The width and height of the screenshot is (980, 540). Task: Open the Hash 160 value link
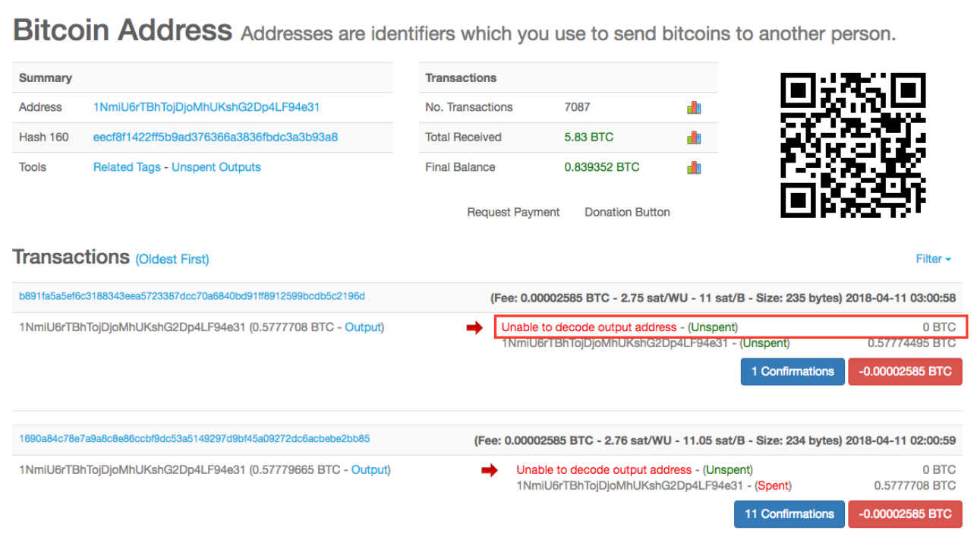point(215,137)
